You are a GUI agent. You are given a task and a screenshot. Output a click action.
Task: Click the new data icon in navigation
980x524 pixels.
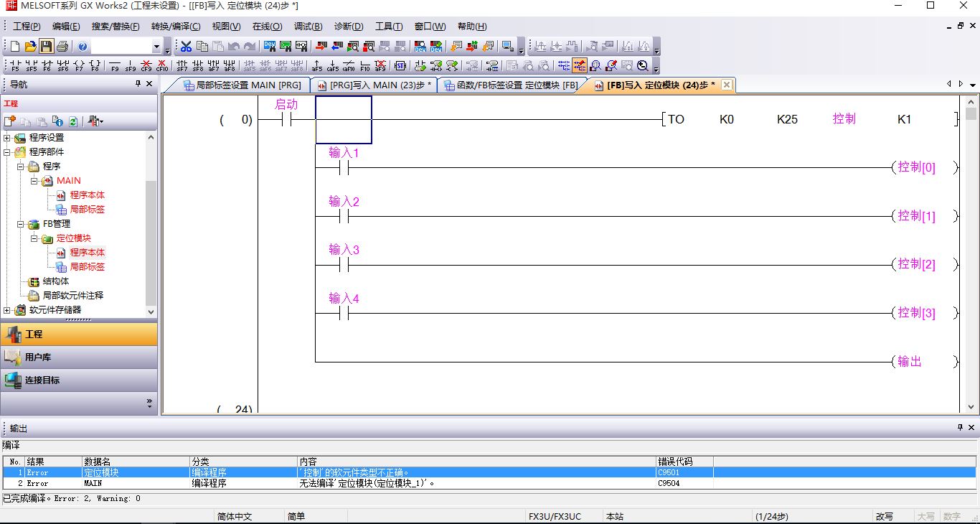[10, 121]
